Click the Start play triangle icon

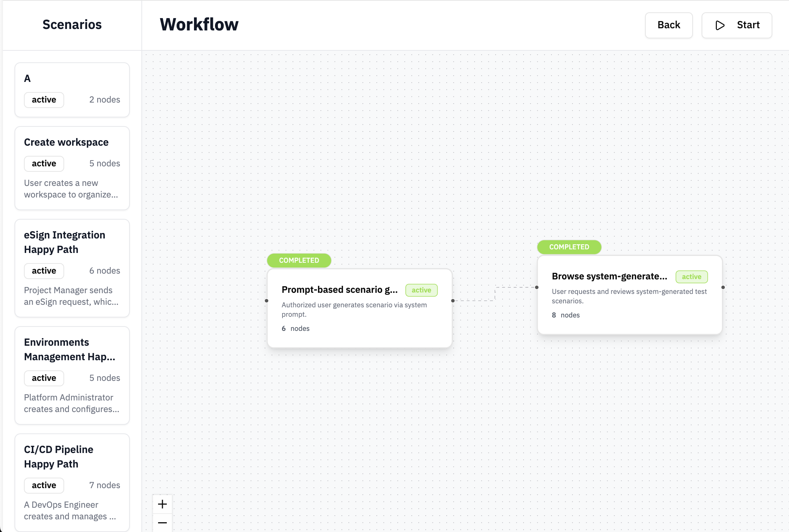720,25
